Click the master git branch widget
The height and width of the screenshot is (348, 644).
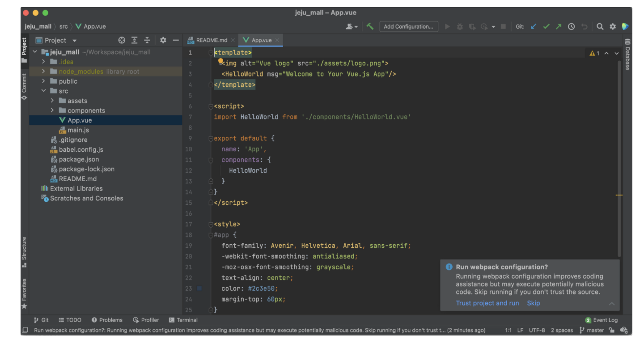pos(592,331)
